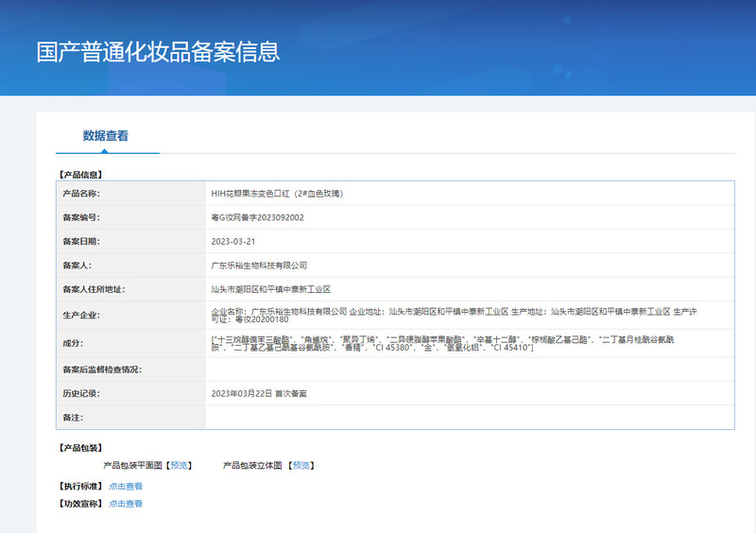Click the 备案人住所地址 address value
The width and height of the screenshot is (756, 533).
tap(270, 289)
